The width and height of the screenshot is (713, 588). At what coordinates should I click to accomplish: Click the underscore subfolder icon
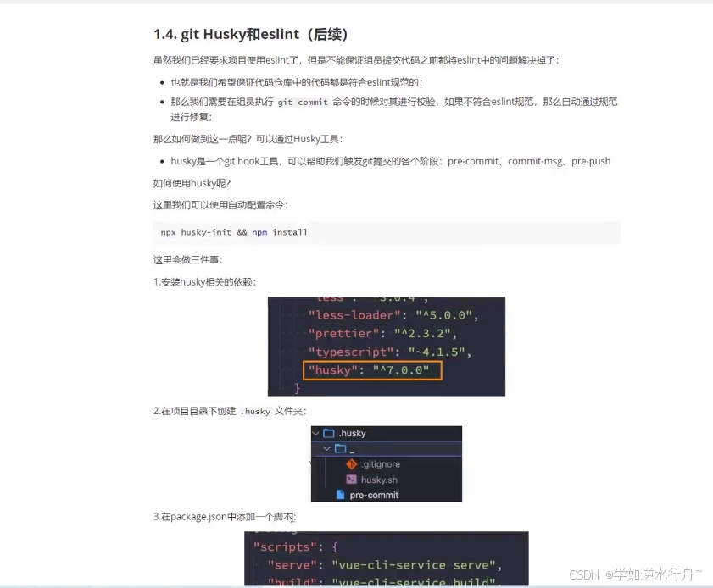coord(340,448)
